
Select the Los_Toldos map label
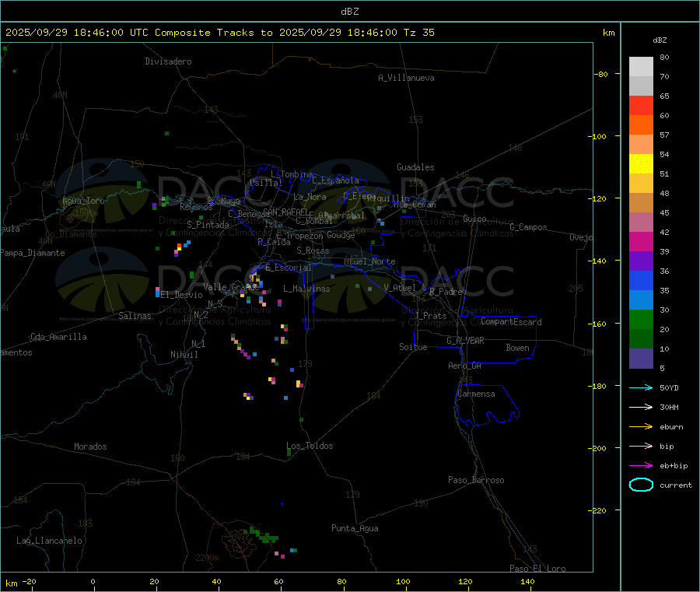click(310, 446)
